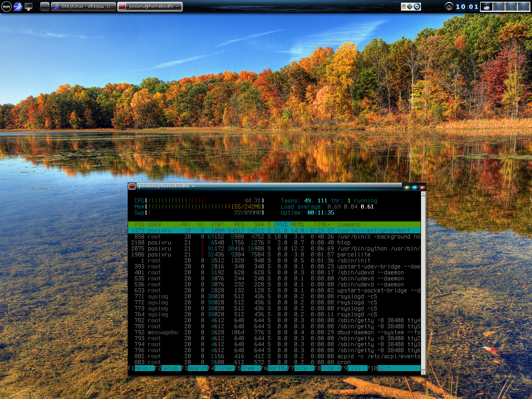Screen dimensions: 532x399
Task: Switch to the GNU/Linux browser window task
Action: 83,7
